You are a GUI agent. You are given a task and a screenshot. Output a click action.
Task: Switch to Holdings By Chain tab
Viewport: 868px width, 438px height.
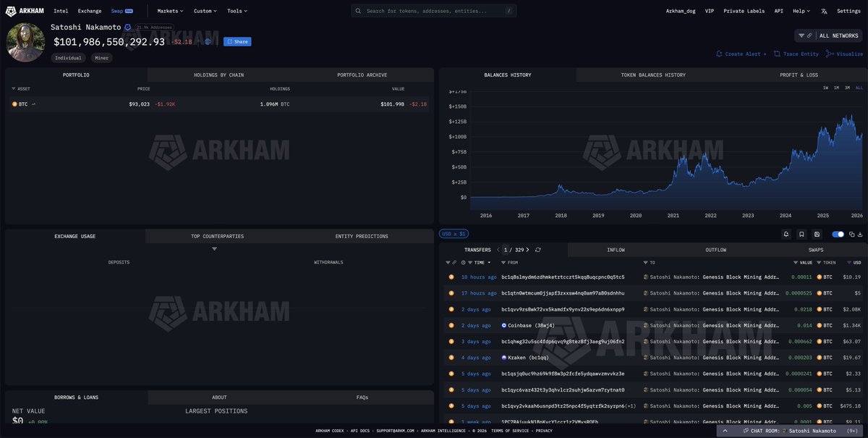pos(218,75)
